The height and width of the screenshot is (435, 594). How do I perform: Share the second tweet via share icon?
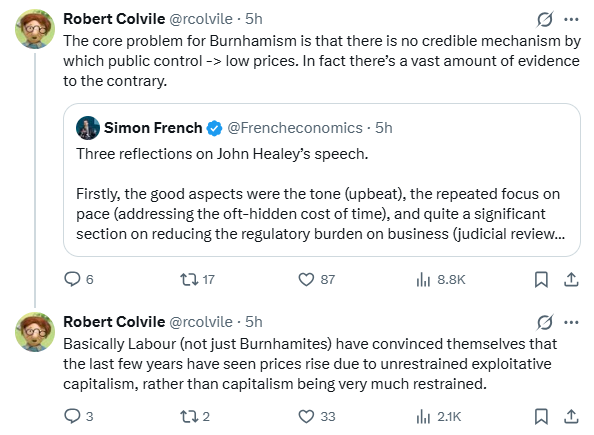click(x=571, y=416)
